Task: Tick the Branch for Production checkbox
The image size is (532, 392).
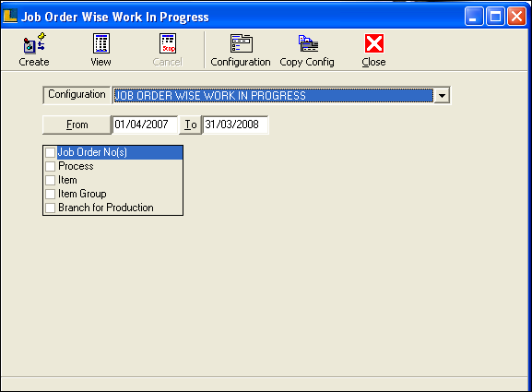Action: [50, 208]
